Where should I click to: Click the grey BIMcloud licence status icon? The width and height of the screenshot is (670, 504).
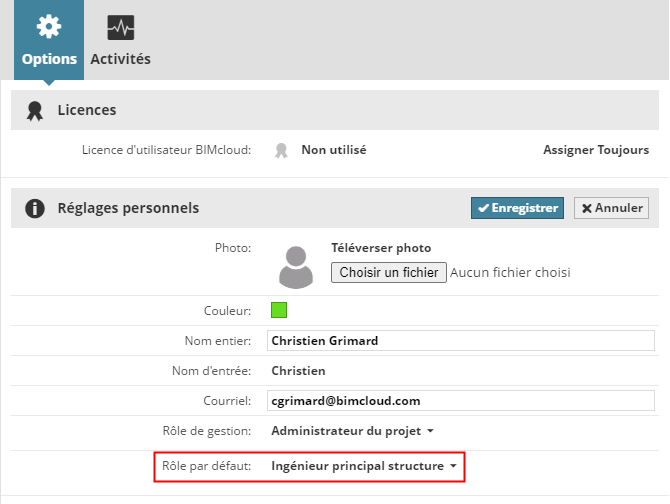(282, 150)
